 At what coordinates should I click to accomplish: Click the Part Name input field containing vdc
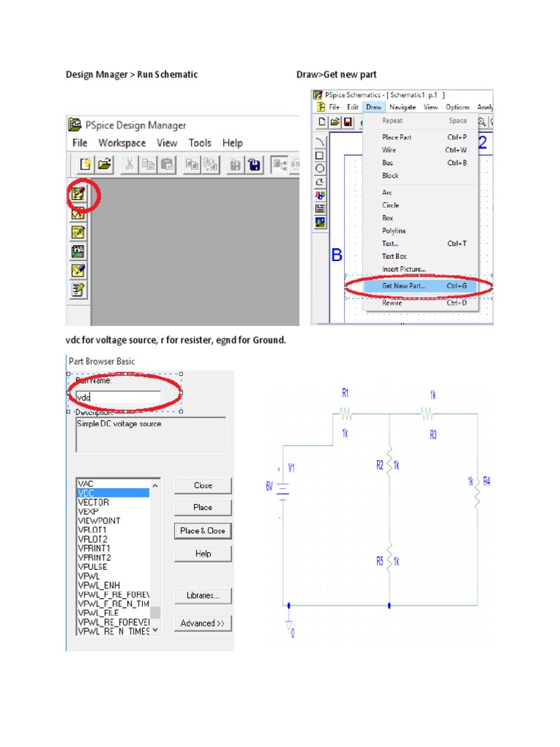[x=118, y=398]
